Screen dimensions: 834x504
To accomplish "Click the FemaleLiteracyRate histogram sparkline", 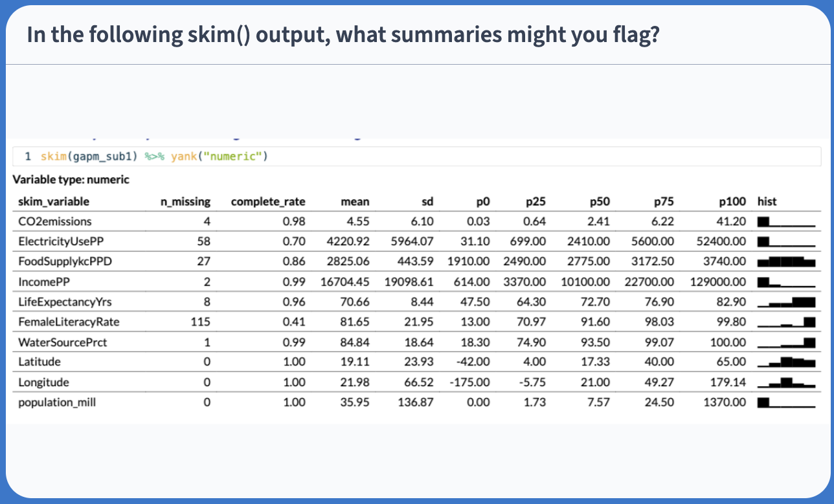I will tap(785, 322).
